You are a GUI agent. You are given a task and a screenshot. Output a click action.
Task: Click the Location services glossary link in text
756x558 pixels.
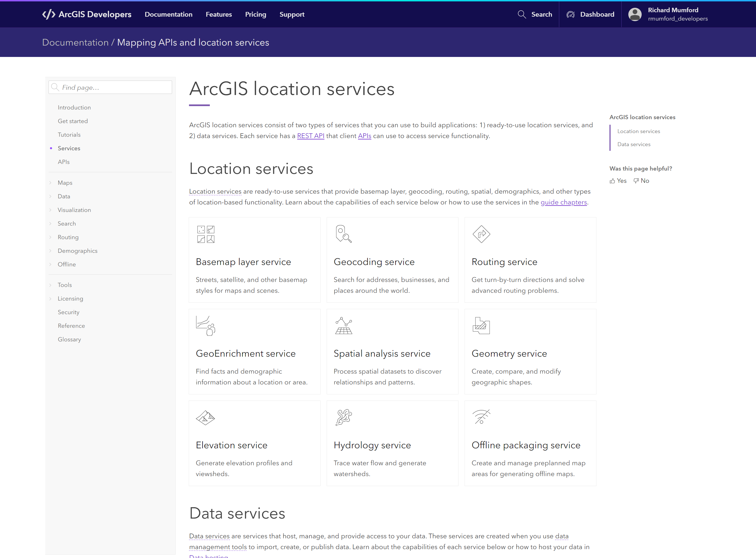(215, 192)
